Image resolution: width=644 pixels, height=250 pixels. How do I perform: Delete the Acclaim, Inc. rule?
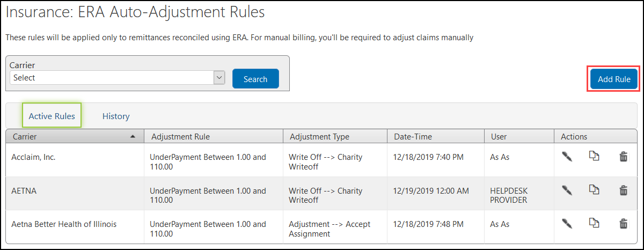(x=623, y=157)
